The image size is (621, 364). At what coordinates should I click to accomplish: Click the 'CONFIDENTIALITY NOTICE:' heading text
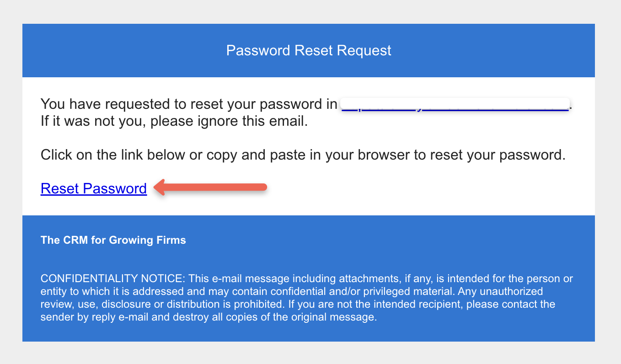click(113, 278)
